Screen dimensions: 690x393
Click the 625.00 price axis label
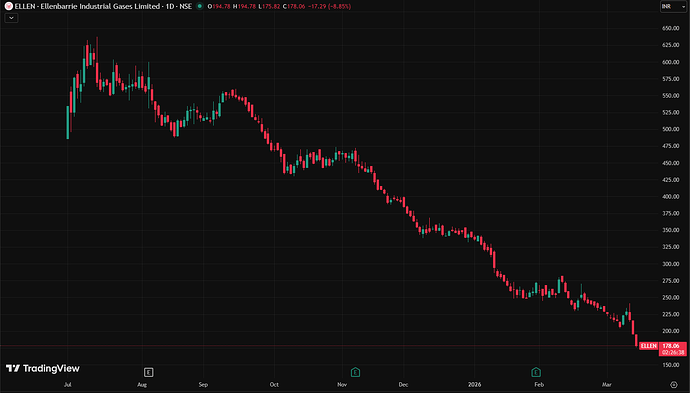(671, 45)
